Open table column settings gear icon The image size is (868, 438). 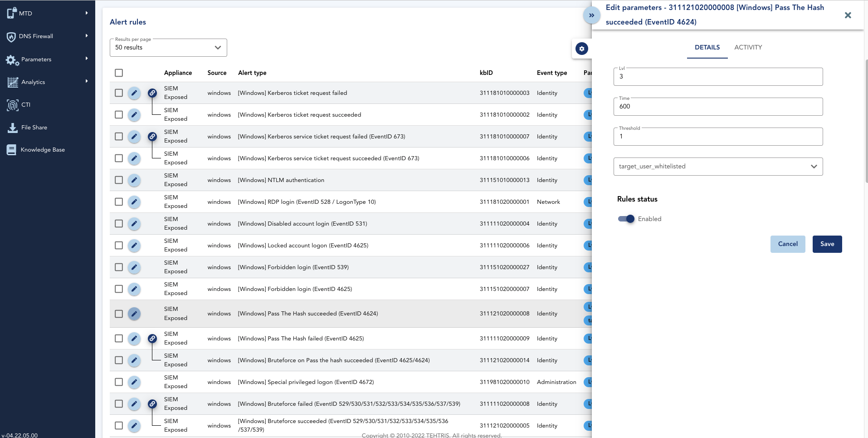click(582, 49)
